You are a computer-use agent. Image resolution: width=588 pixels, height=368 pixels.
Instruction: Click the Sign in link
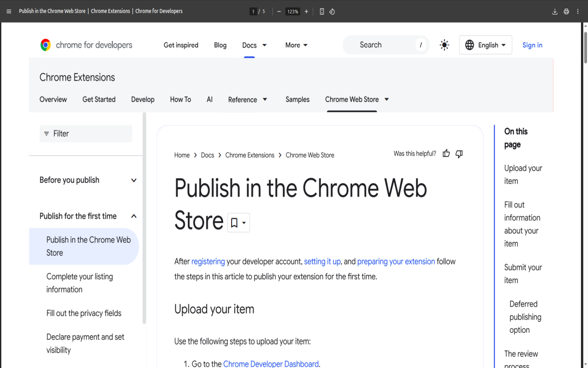coord(532,45)
